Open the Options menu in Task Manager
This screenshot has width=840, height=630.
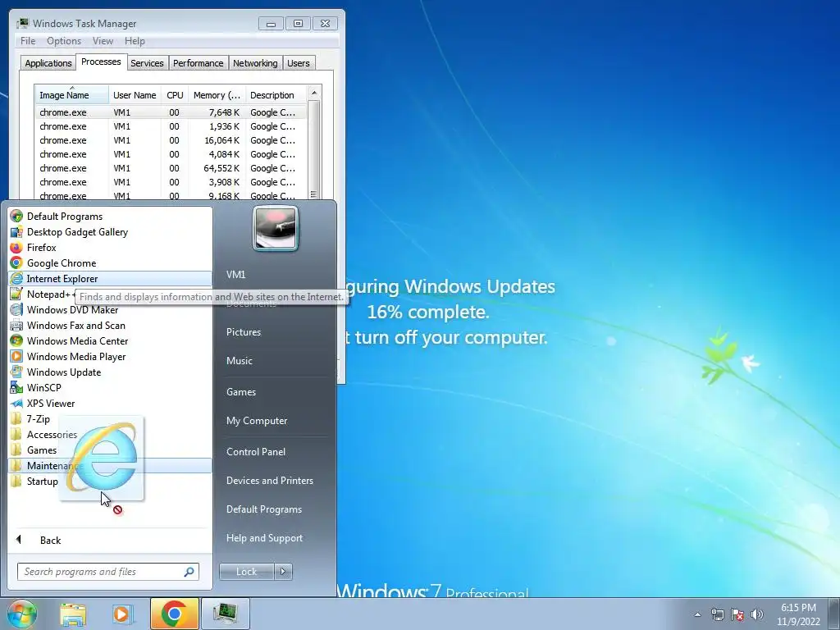tap(64, 41)
